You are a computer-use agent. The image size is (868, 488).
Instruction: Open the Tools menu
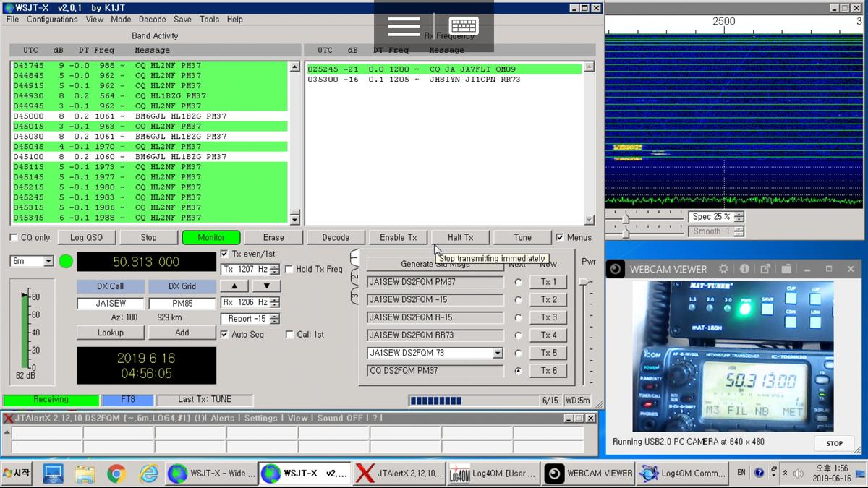click(209, 20)
